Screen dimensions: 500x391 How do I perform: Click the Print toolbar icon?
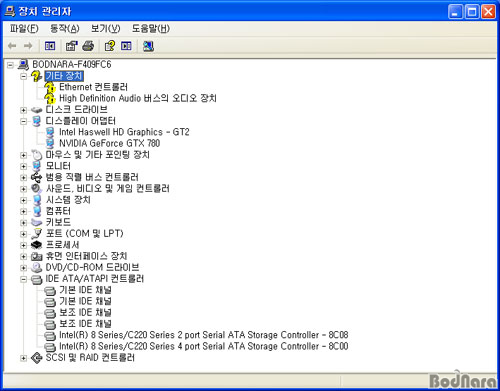click(88, 46)
